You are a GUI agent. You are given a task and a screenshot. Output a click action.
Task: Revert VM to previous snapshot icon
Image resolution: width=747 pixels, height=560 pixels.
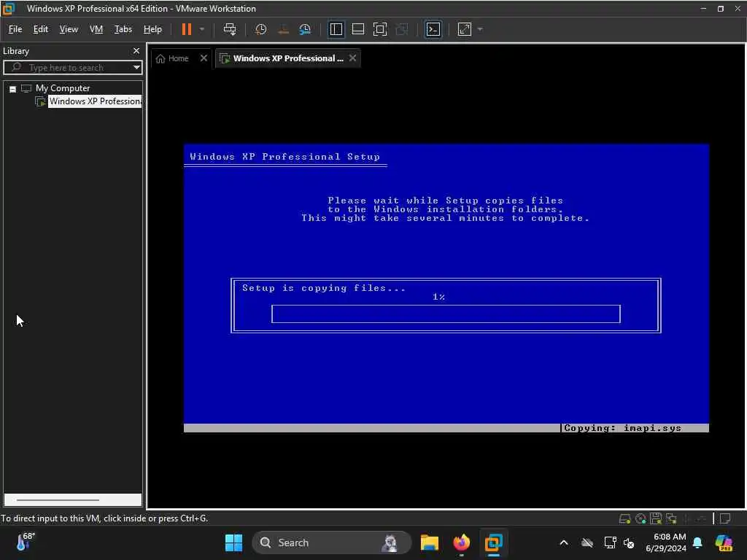click(283, 29)
